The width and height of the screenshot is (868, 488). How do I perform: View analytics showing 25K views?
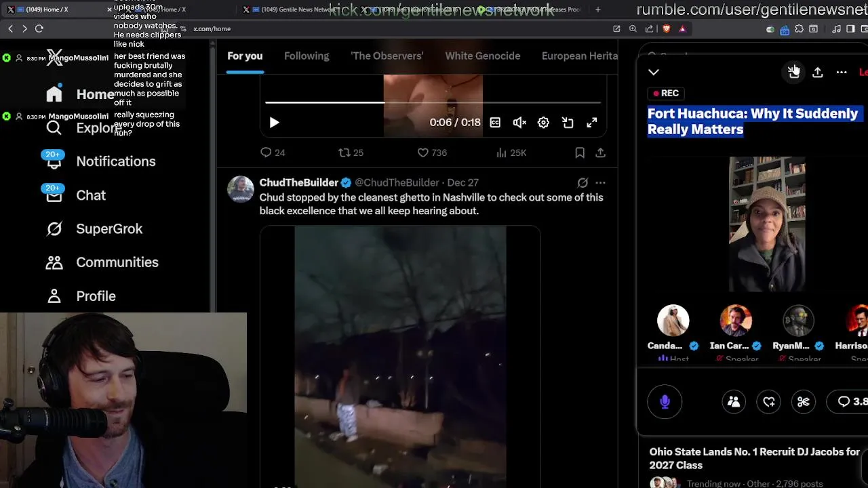point(511,152)
